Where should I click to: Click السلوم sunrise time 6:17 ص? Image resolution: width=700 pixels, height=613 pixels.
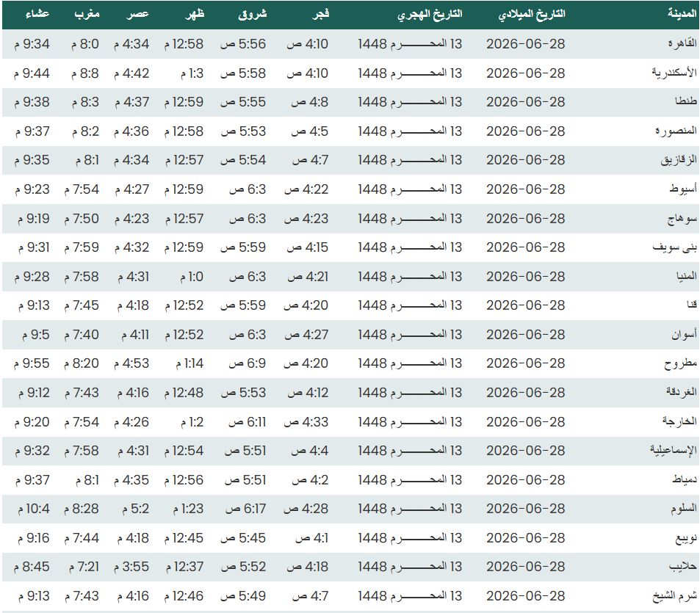(245, 509)
